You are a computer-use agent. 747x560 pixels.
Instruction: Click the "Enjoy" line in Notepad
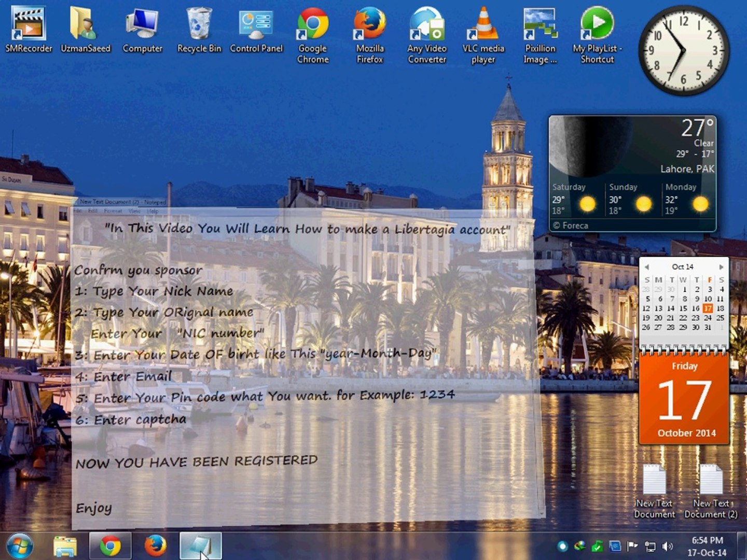[x=94, y=508]
